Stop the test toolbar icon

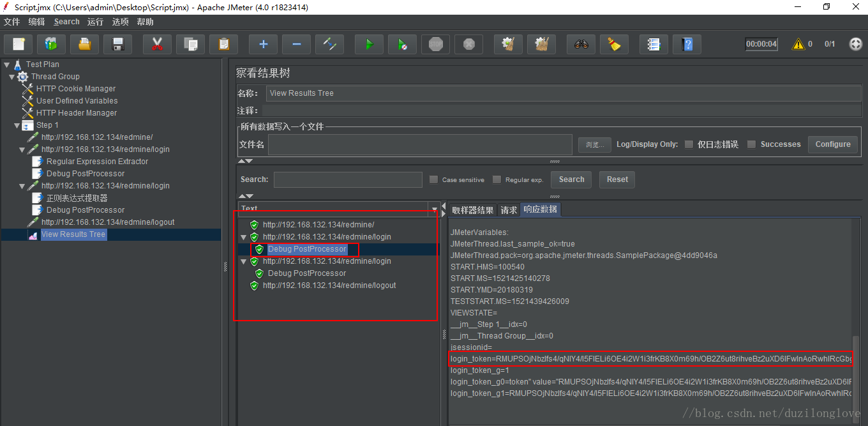point(435,44)
